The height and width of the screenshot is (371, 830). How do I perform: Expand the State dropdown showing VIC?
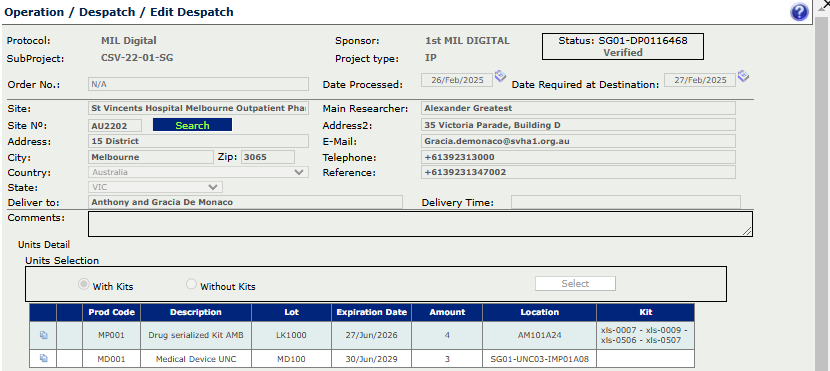pyautogui.click(x=156, y=187)
